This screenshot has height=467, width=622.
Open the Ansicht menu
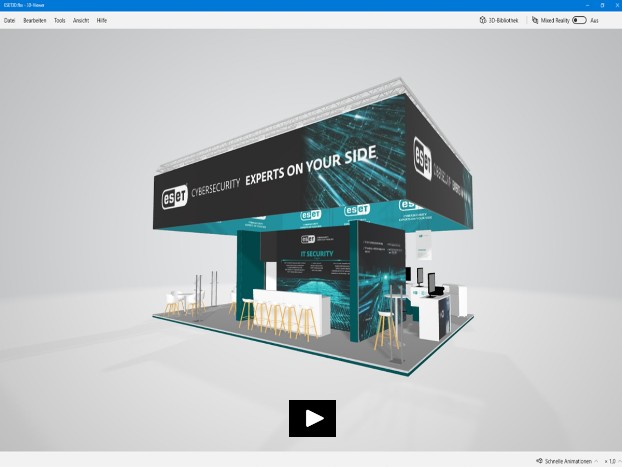[81, 20]
